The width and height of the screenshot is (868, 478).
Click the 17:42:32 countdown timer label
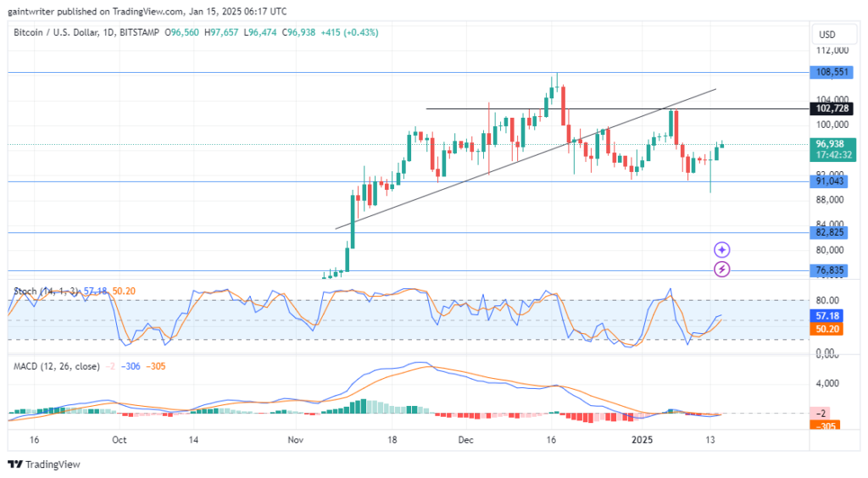click(x=832, y=155)
